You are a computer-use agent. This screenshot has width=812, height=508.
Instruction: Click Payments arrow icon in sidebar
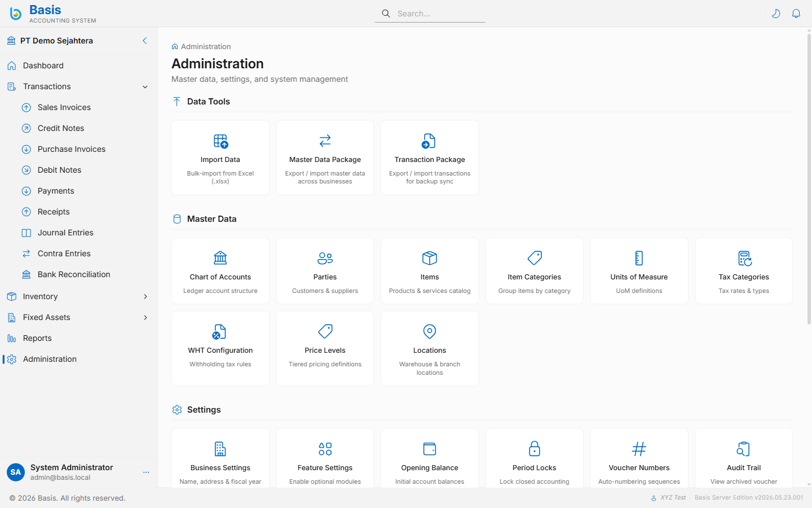(x=27, y=191)
